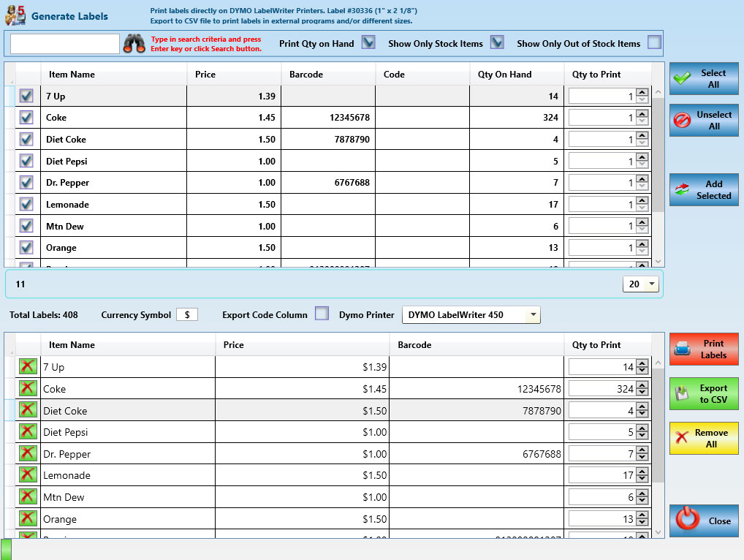The height and width of the screenshot is (560, 744).
Task: Sort top grid by Price header
Action: click(x=234, y=74)
